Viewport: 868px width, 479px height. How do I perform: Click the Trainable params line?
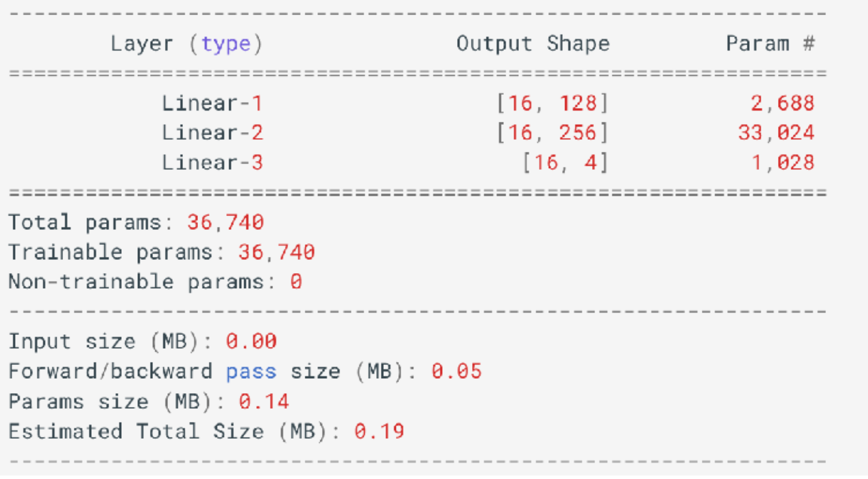click(x=161, y=253)
